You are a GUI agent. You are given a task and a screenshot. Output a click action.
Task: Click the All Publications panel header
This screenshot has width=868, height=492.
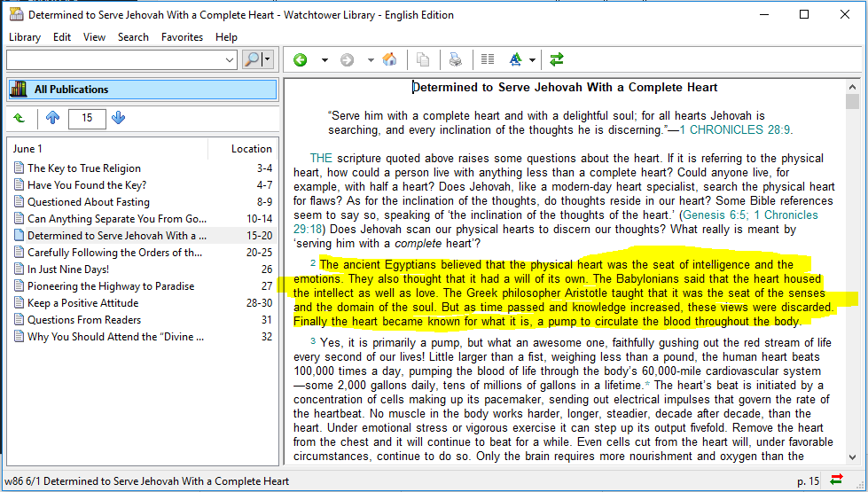pos(142,90)
